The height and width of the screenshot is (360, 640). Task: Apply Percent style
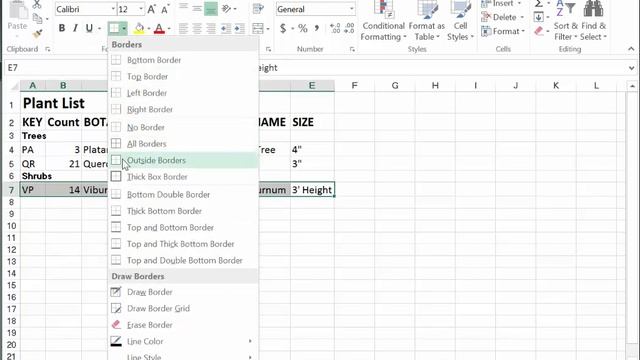pyautogui.click(x=302, y=28)
